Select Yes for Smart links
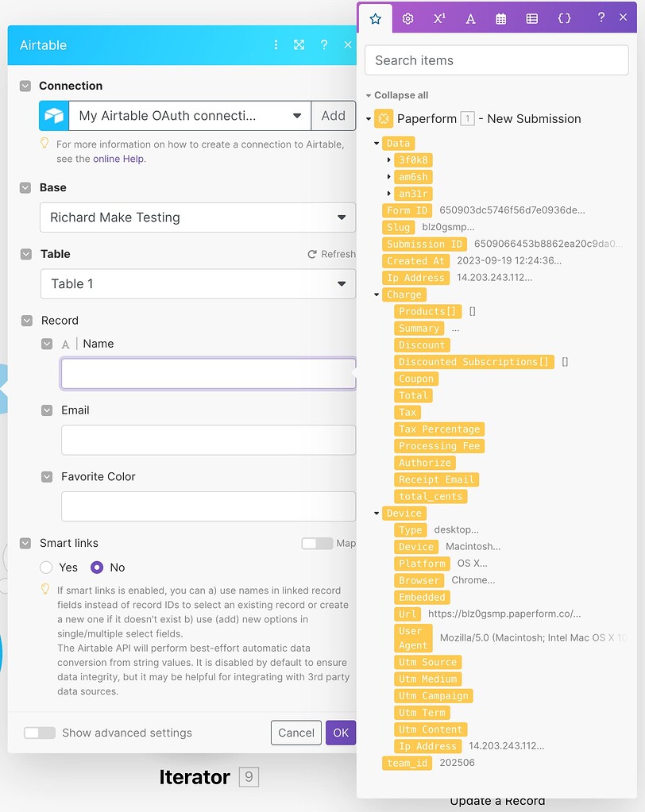Image resolution: width=645 pixels, height=812 pixels. 46,567
